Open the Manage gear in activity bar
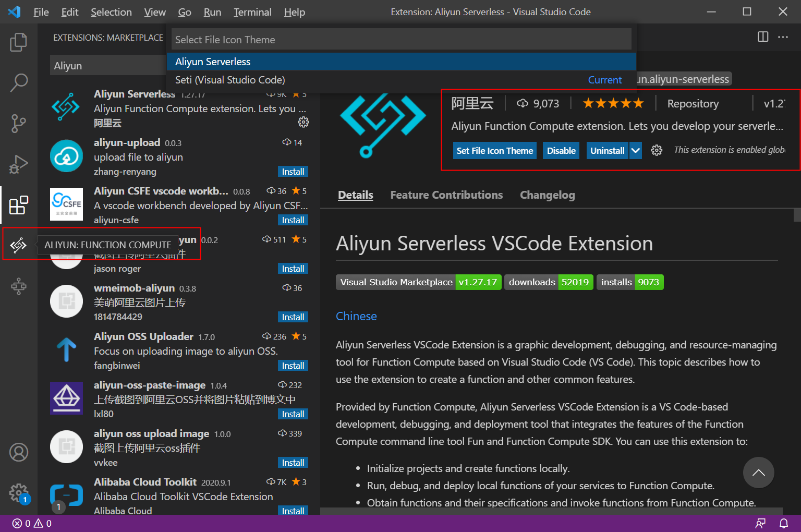801x532 pixels. coord(19,492)
